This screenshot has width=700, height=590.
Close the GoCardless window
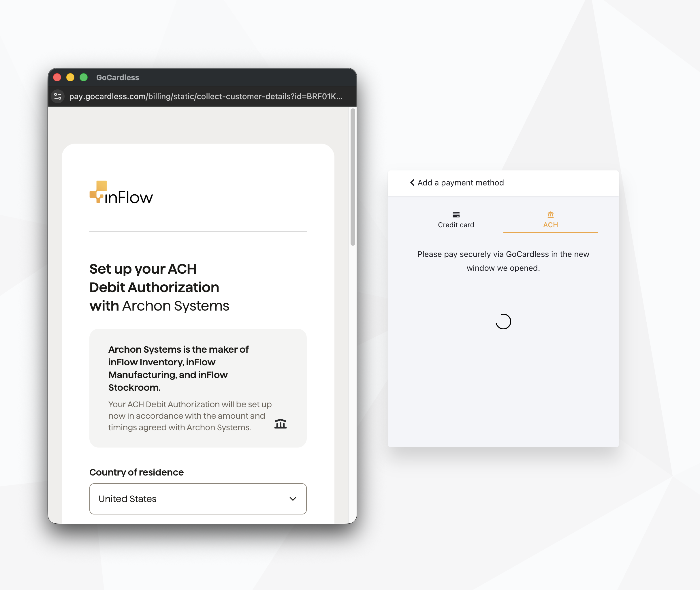point(57,77)
